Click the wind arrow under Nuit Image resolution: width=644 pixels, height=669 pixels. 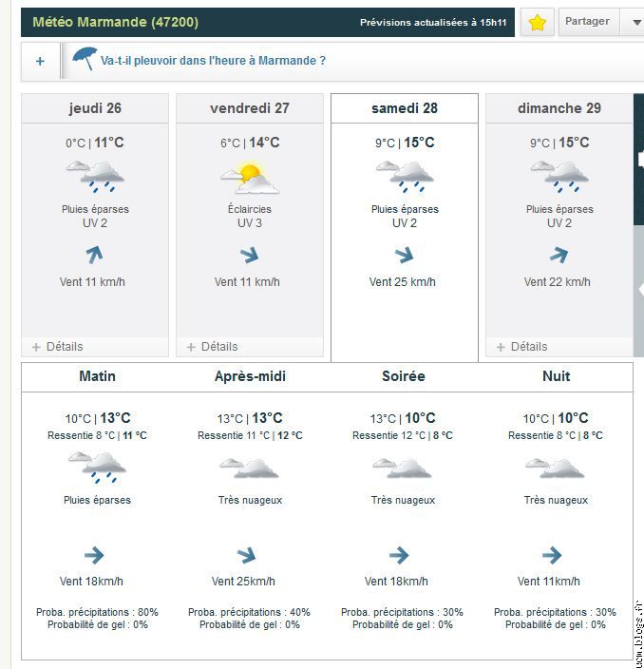[552, 555]
